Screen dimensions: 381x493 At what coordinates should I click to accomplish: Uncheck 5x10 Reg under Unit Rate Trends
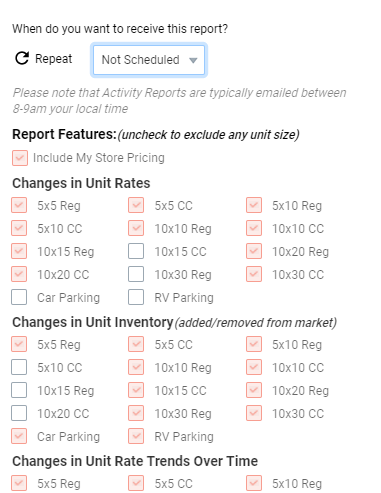click(x=254, y=483)
